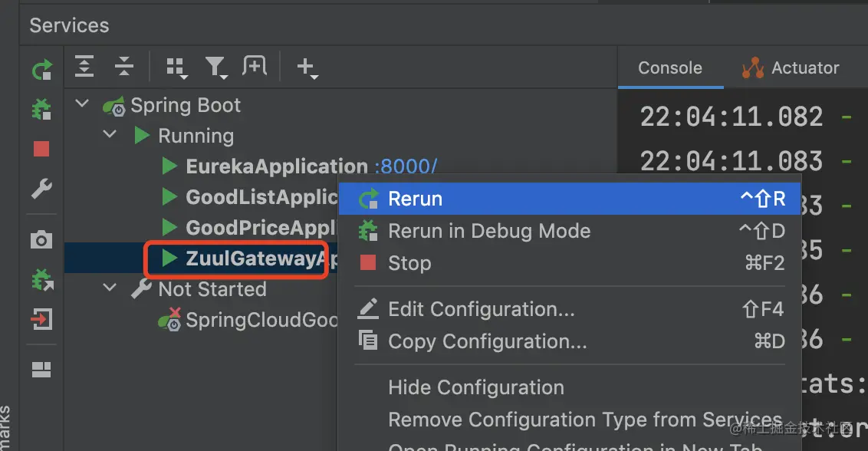Image resolution: width=868 pixels, height=451 pixels.
Task: Click the Open in New Tab icon
Action: pyautogui.click(x=255, y=67)
